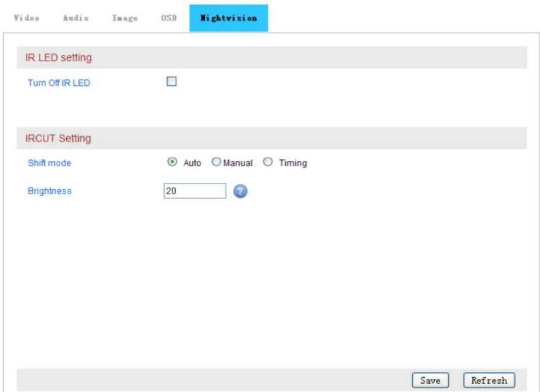
Task: Switch to the Video tab
Action: (26, 18)
